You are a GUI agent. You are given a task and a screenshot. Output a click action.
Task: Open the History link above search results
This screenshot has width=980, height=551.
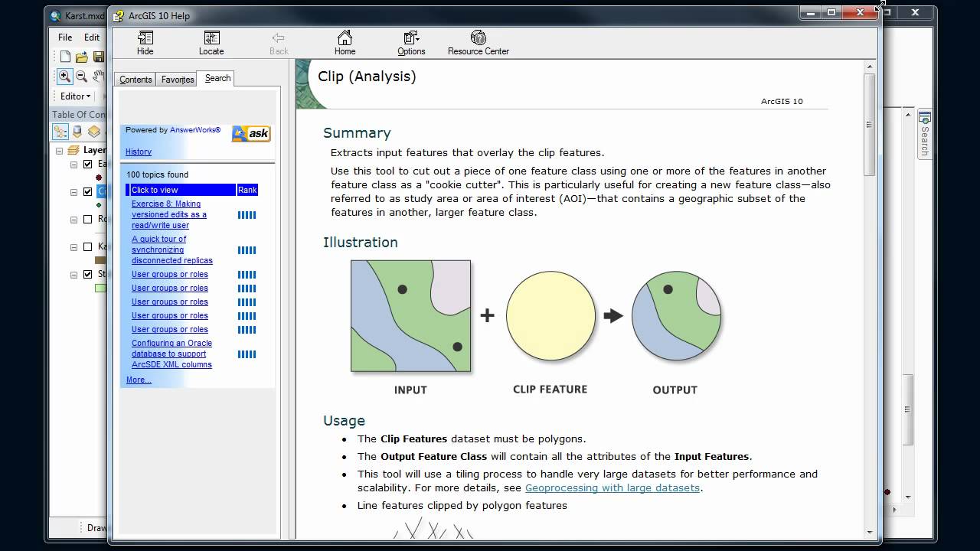[138, 152]
